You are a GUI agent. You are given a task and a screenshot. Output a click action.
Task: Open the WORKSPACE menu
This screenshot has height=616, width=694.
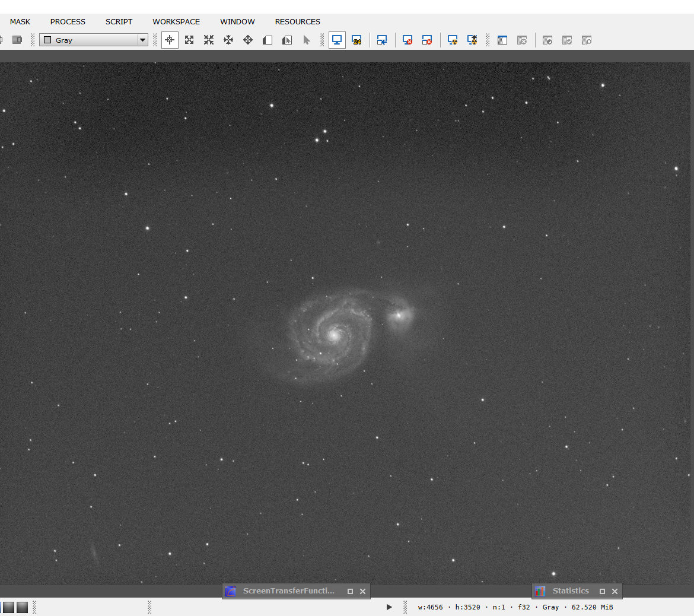[x=176, y=22]
